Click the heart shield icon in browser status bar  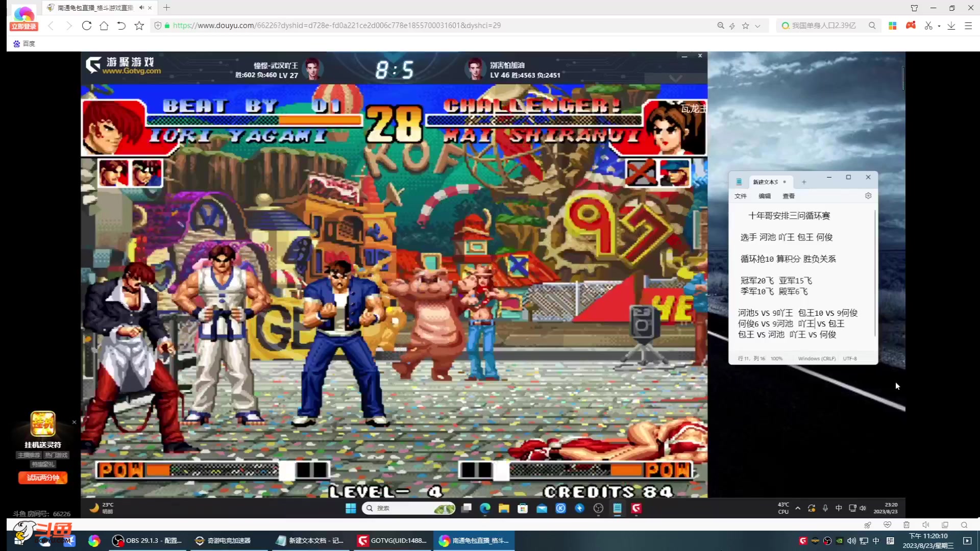[887, 525]
